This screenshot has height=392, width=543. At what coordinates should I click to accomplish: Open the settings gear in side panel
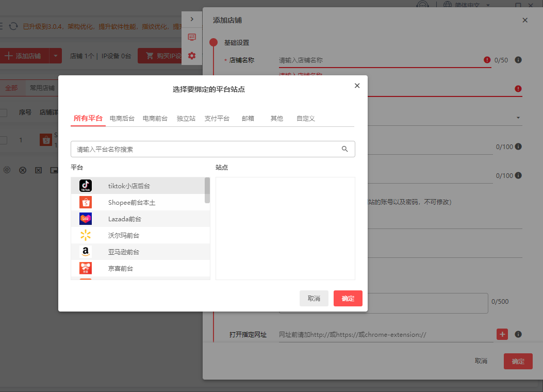coord(191,56)
